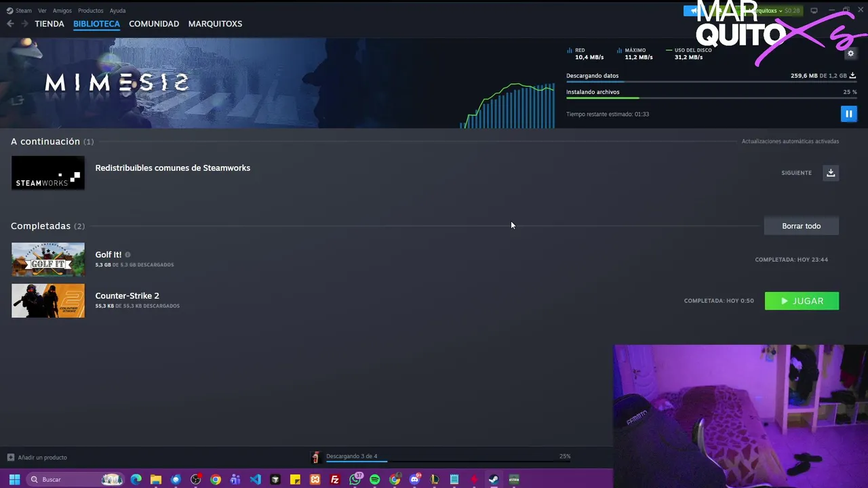Open Discord from the taskbar
Screen dimensions: 868x488
click(x=415, y=479)
